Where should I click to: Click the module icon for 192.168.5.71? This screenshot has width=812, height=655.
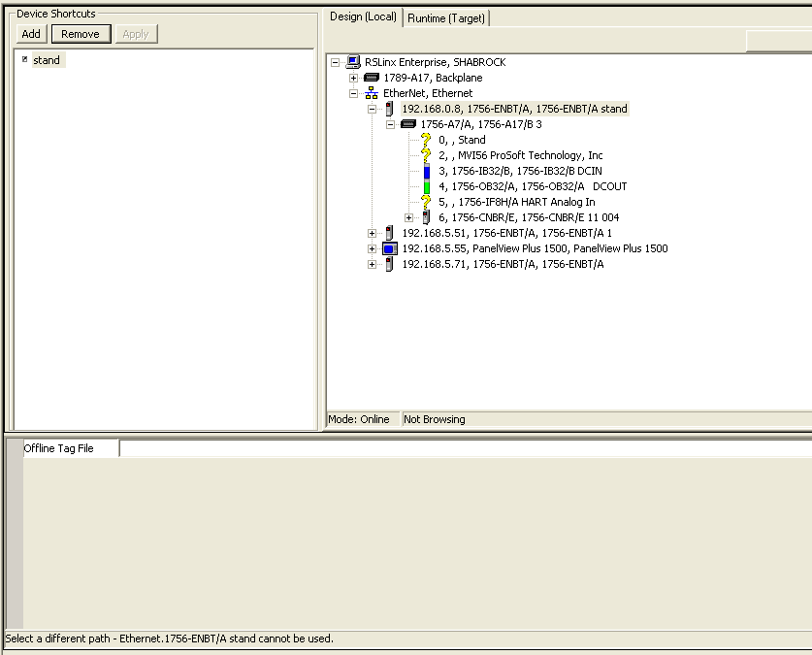pyautogui.click(x=389, y=264)
